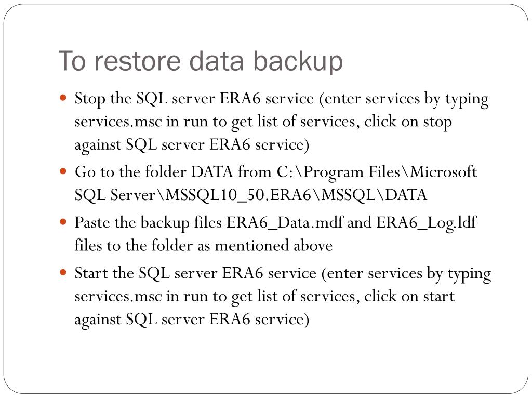
Task: Click the second orange bullet before 'Go to'
Action: 63,171
